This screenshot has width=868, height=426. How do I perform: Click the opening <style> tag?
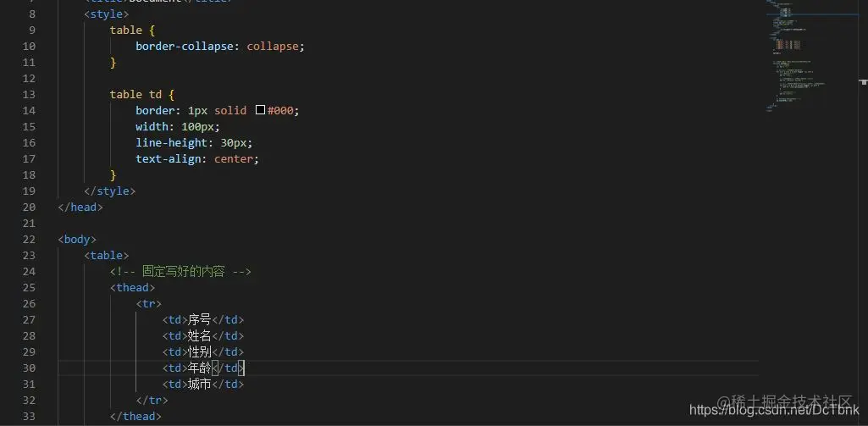tap(107, 14)
